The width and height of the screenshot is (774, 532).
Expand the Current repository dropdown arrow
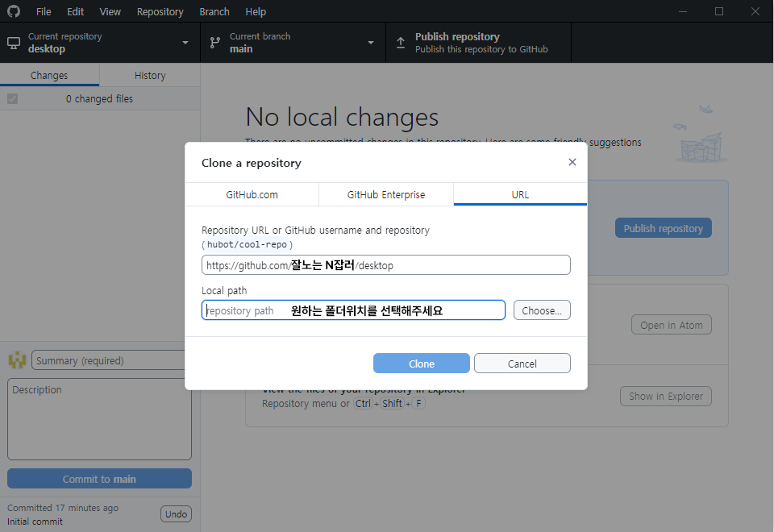point(185,43)
